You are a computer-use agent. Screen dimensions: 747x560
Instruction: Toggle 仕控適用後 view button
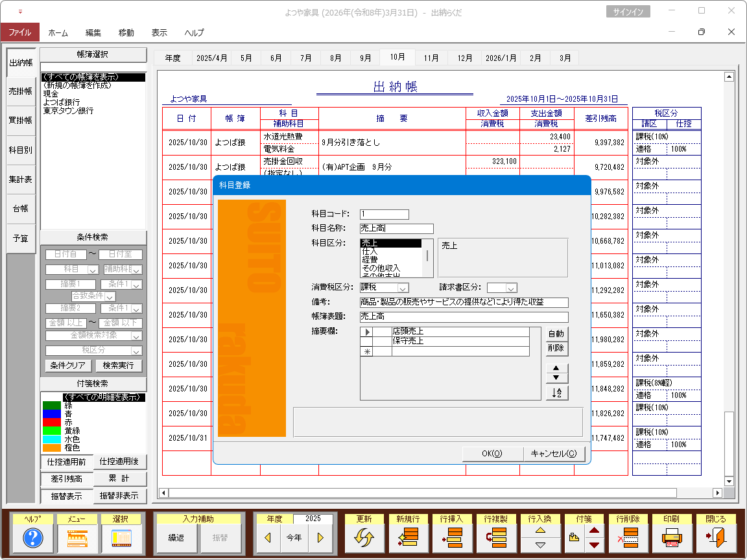(x=120, y=462)
